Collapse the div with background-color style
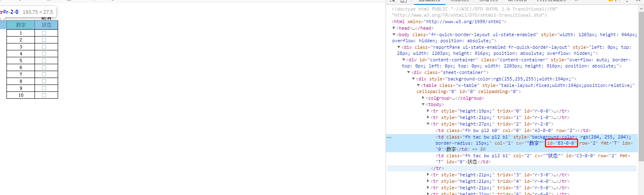Image resolution: width=644 pixels, height=195 pixels. click(x=413, y=79)
